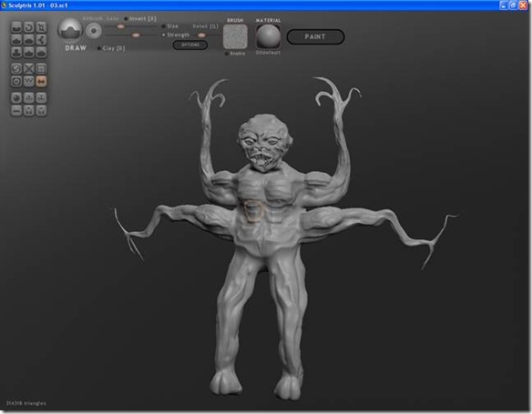Toggle the Size pressure dot
This screenshot has width=532, height=414.
[x=164, y=26]
